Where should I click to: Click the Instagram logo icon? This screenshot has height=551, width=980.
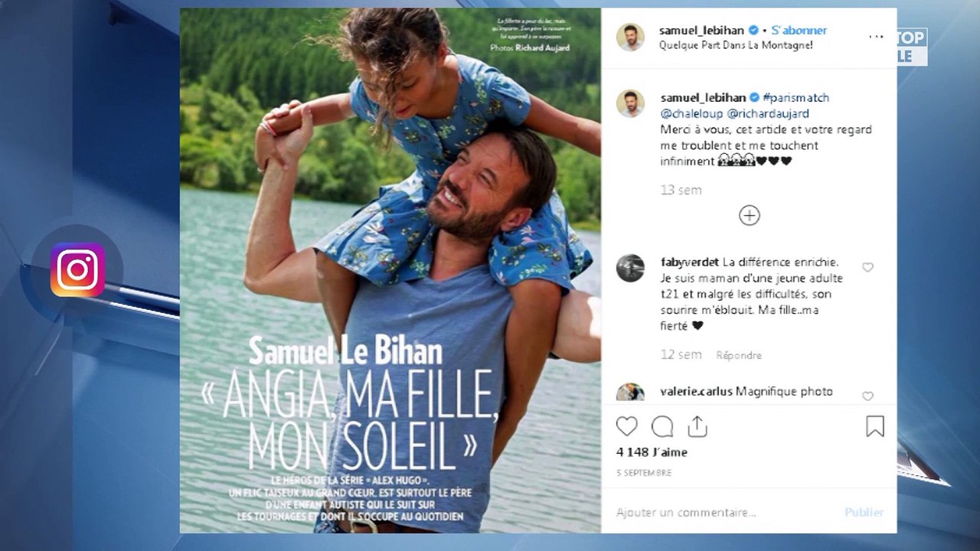point(77,269)
